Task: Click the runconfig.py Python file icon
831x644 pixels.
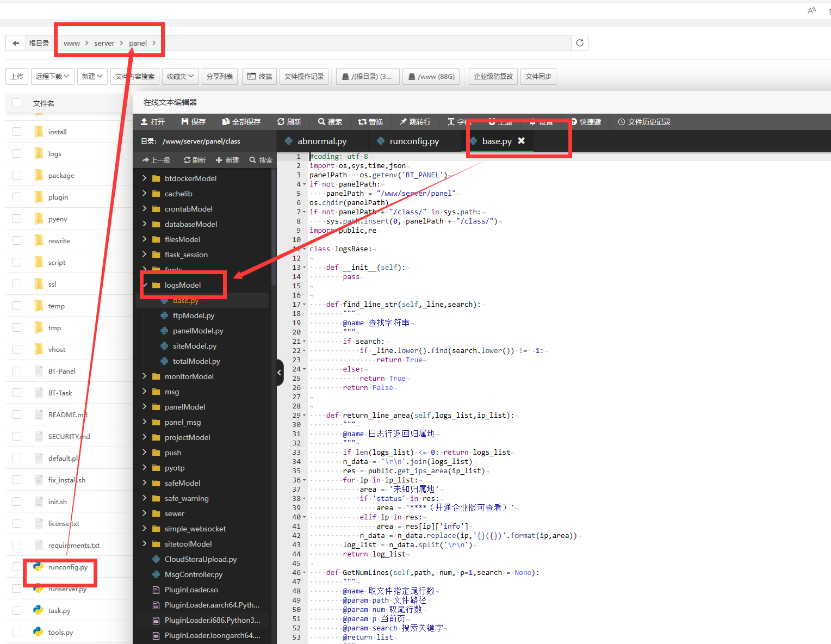Action: tap(38, 567)
